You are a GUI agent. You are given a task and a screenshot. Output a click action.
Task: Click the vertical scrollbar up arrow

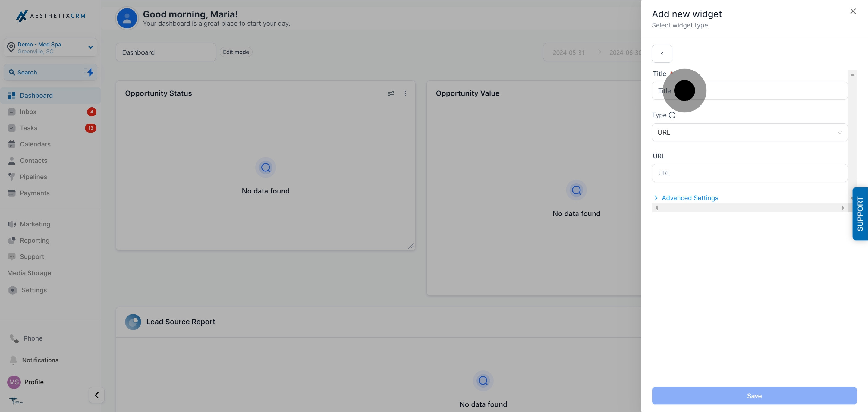(852, 74)
